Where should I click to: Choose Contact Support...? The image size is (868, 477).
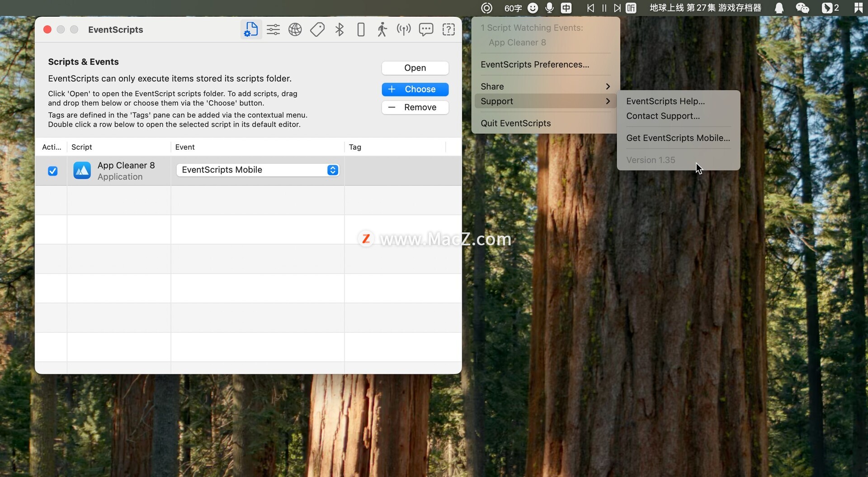[x=678, y=116]
